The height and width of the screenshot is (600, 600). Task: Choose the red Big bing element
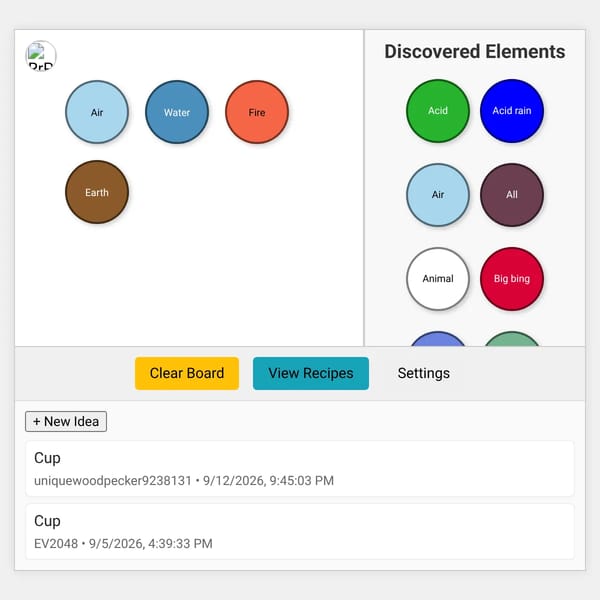point(512,279)
